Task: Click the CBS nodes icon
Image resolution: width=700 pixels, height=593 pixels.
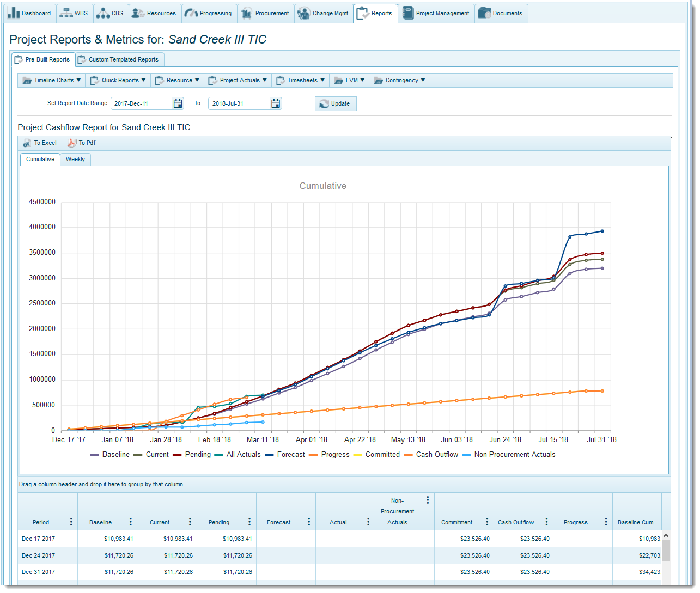Action: pos(102,13)
